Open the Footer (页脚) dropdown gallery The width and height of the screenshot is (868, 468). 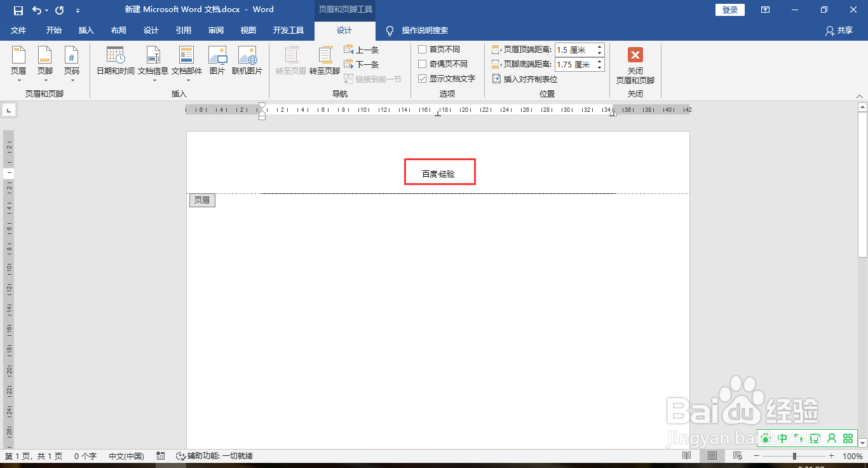(x=44, y=62)
